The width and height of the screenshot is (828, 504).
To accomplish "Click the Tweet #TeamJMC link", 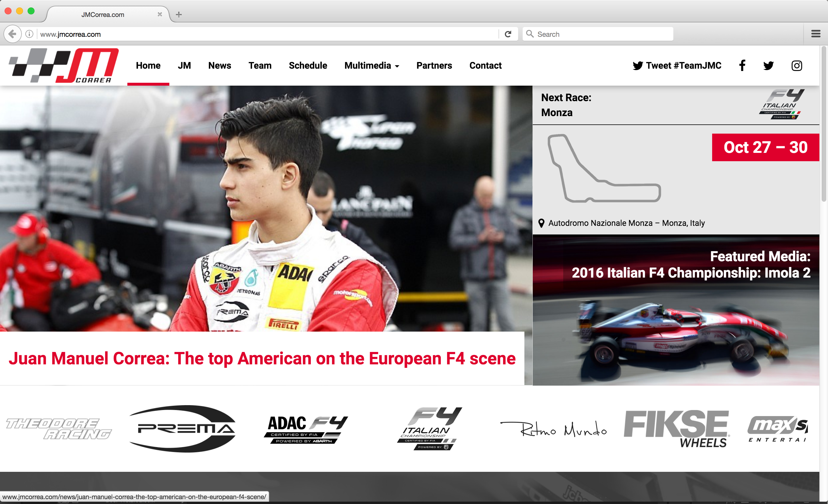I will coord(677,66).
